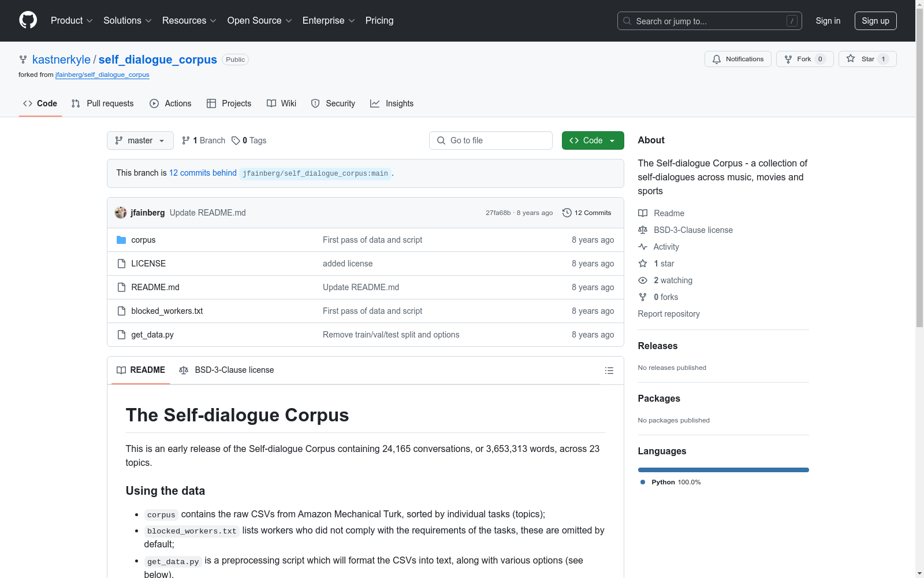This screenshot has height=578, width=924.
Task: Focus the Go to file field
Action: (491, 140)
